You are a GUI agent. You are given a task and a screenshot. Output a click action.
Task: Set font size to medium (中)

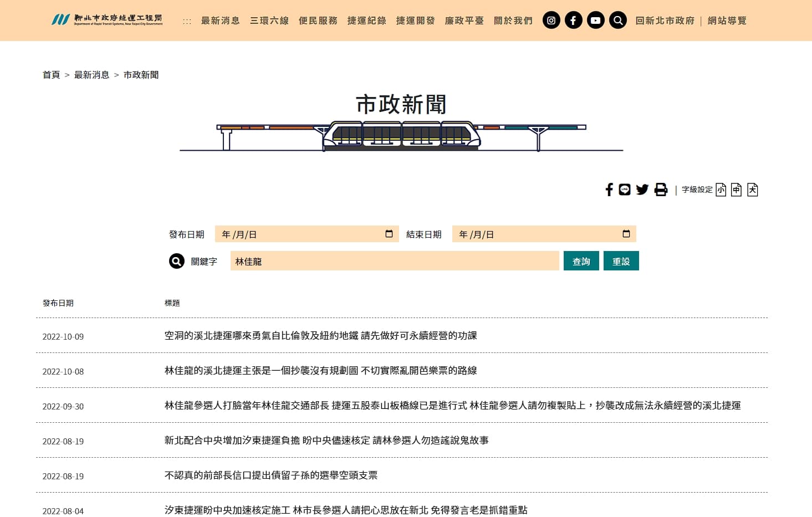736,190
